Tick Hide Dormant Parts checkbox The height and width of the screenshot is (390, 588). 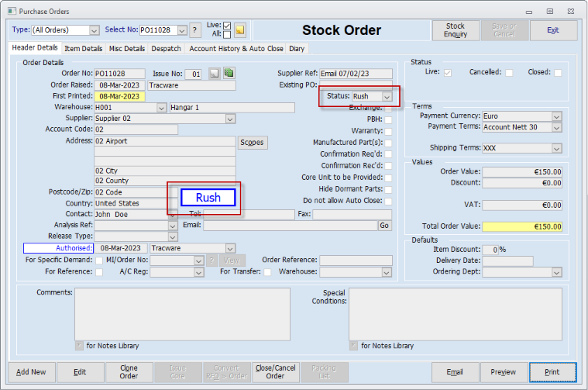(x=388, y=189)
